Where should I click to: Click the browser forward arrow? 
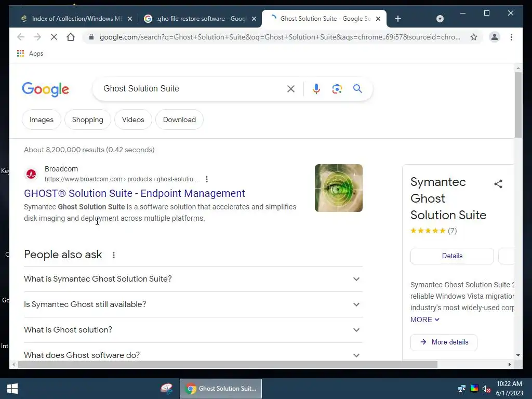[x=37, y=37]
